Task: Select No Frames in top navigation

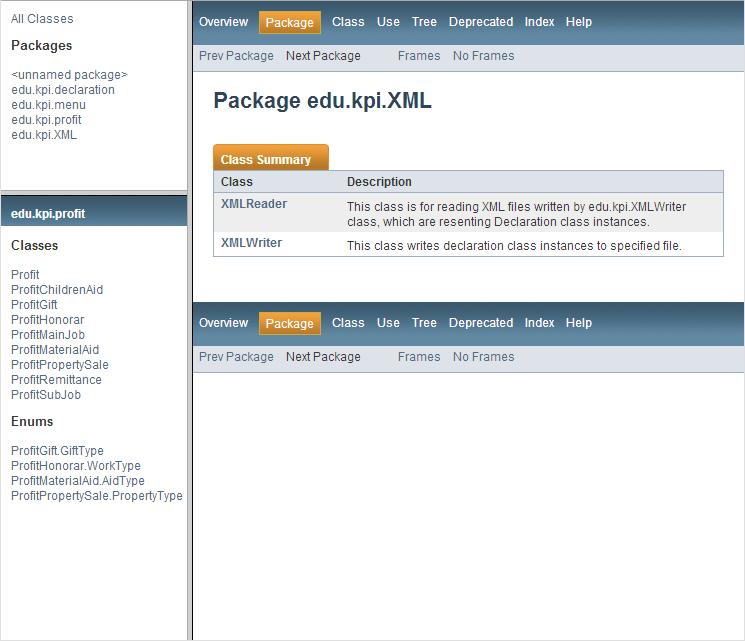Action: 483,56
